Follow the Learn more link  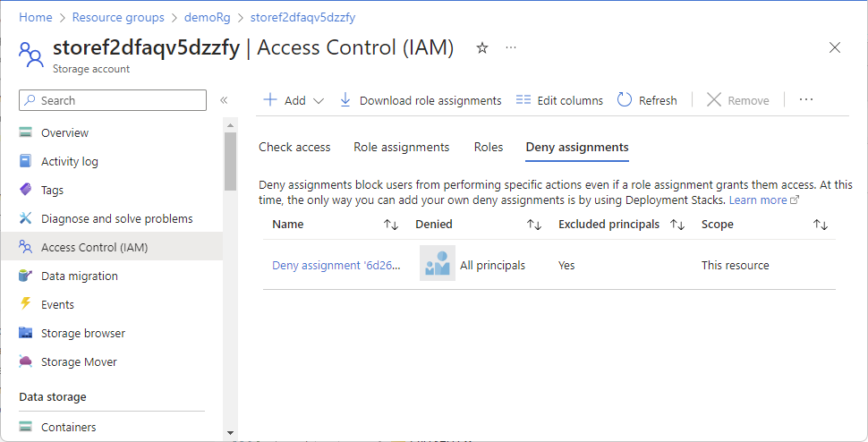pos(758,200)
